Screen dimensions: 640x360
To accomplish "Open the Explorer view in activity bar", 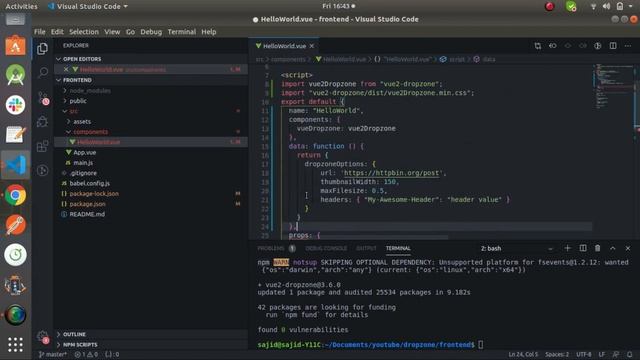I will click(x=42, y=49).
